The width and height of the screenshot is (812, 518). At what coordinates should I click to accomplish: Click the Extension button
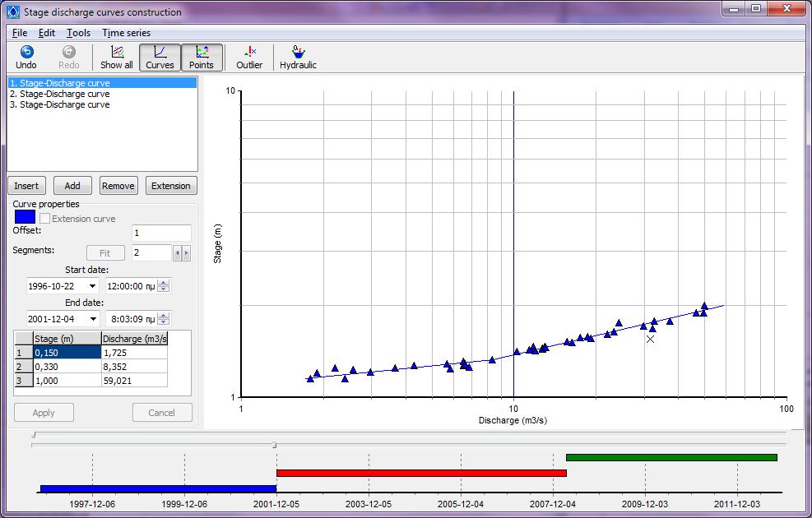[171, 186]
